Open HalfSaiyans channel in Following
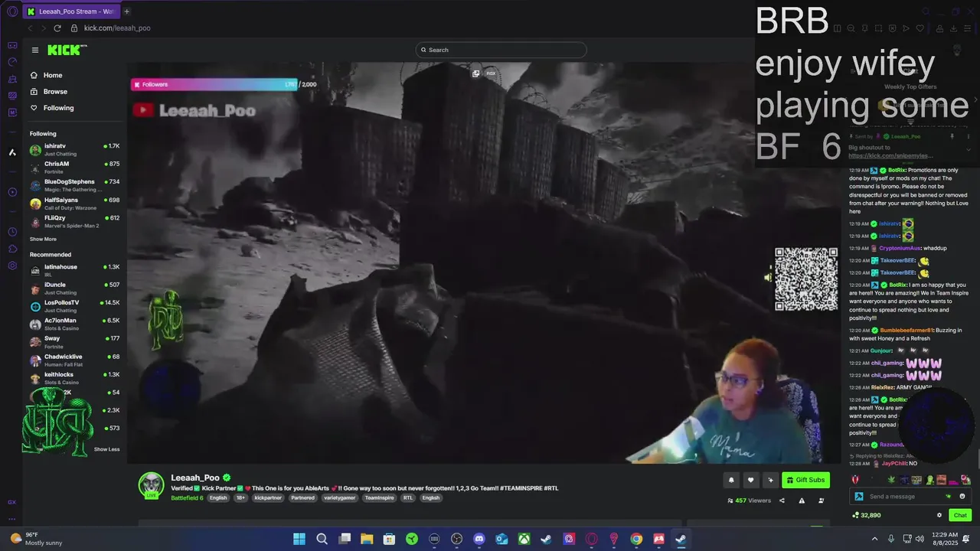The image size is (980, 551). coord(74,204)
